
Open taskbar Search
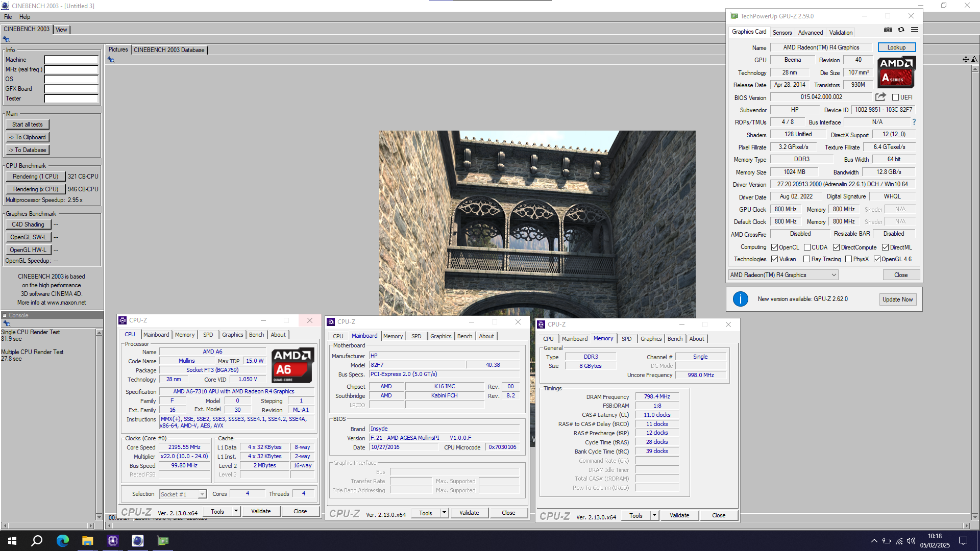pos(37,541)
